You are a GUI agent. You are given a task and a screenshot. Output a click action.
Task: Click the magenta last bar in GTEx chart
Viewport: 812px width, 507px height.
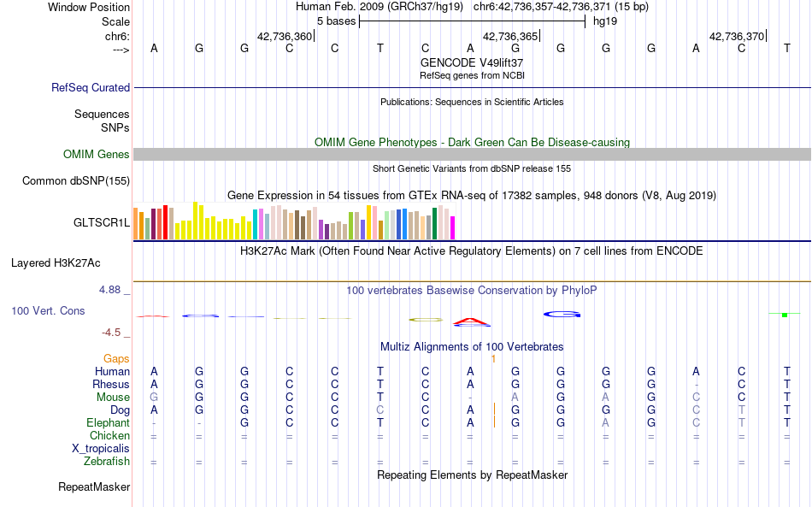[x=452, y=228]
